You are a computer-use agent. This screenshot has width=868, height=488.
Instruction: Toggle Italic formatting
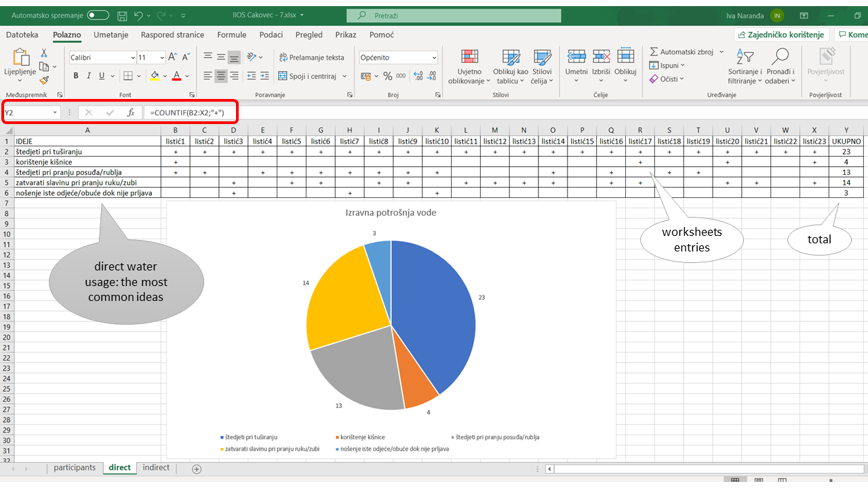(x=89, y=76)
